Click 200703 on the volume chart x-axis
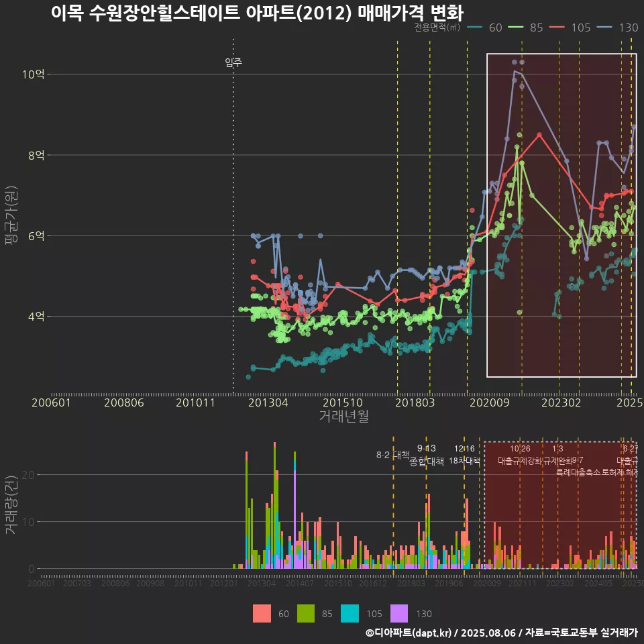 tap(76, 583)
